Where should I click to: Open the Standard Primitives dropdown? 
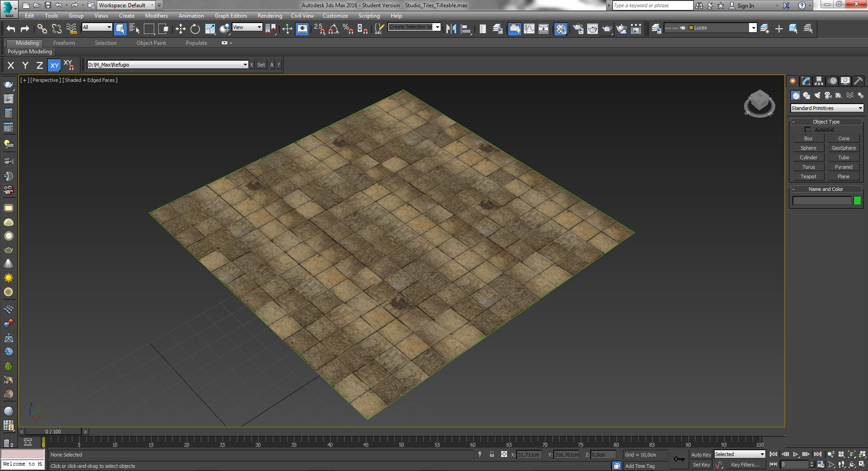click(827, 108)
